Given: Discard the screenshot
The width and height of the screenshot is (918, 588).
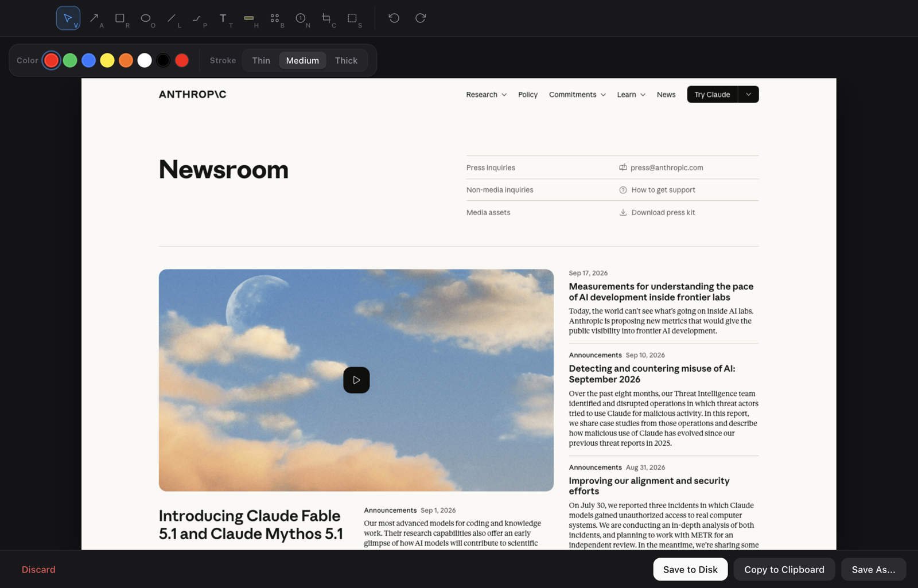Looking at the screenshot, I should (x=38, y=570).
